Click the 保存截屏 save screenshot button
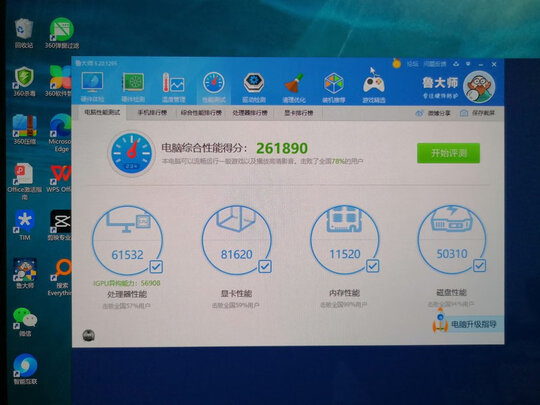Screen dimensions: 540x405 tap(478, 113)
